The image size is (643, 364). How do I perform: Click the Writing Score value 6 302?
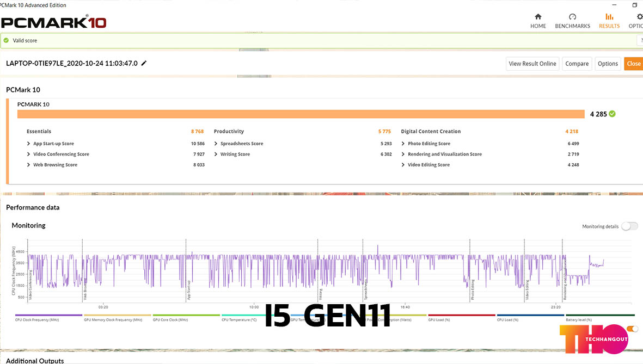(386, 154)
